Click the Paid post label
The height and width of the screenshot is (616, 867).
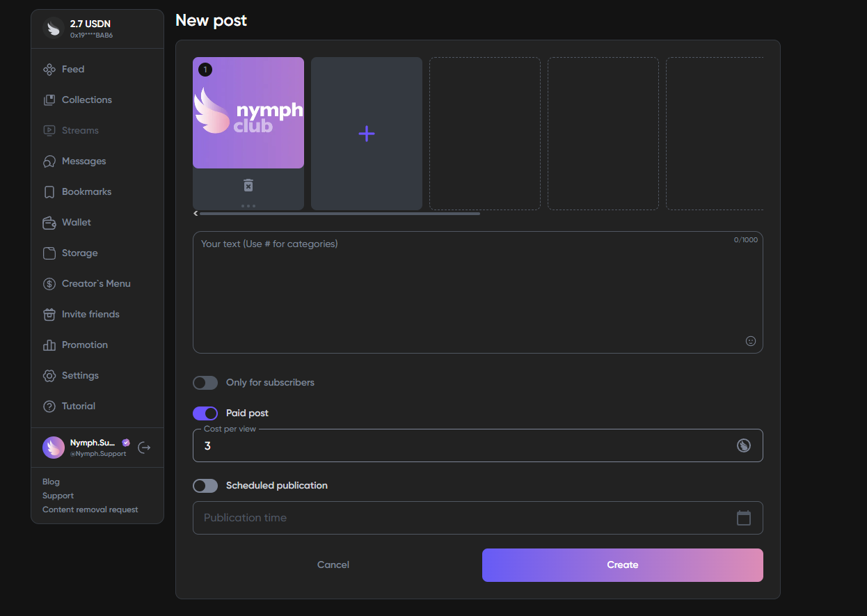(x=247, y=413)
